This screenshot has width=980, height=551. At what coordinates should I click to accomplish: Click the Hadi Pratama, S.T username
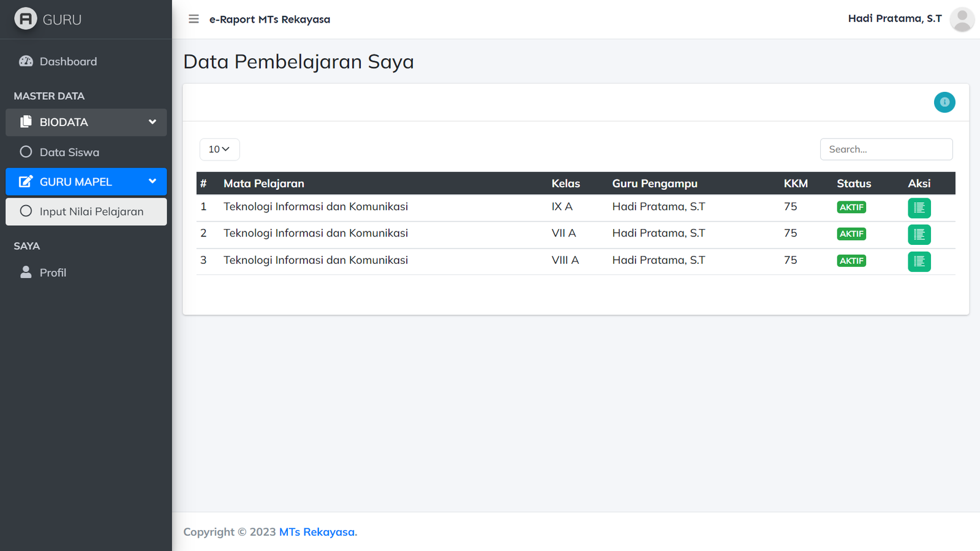coord(894,19)
